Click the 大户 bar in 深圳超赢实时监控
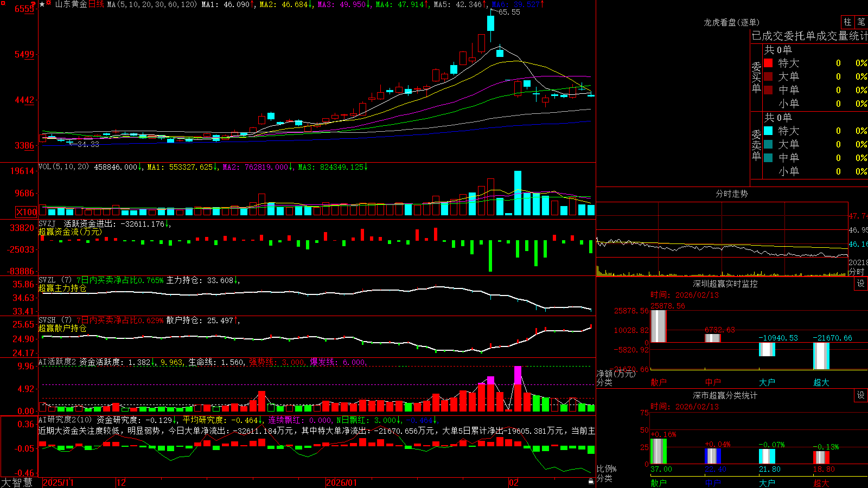The image size is (868, 488). coord(767,349)
